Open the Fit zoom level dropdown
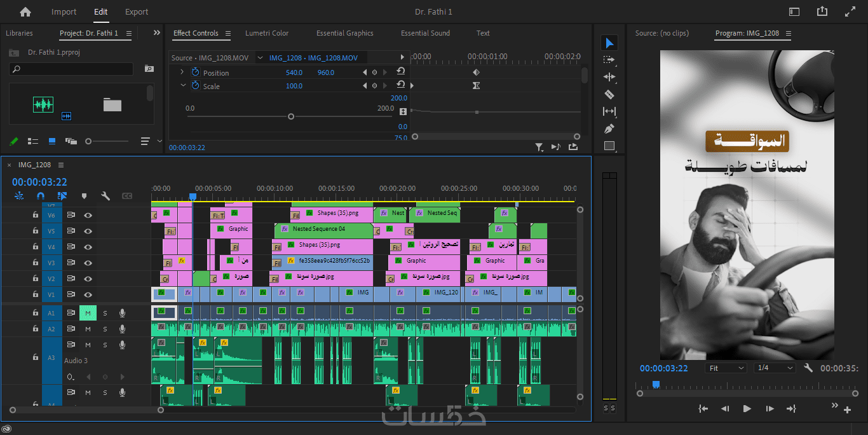The height and width of the screenshot is (435, 868). (x=726, y=368)
